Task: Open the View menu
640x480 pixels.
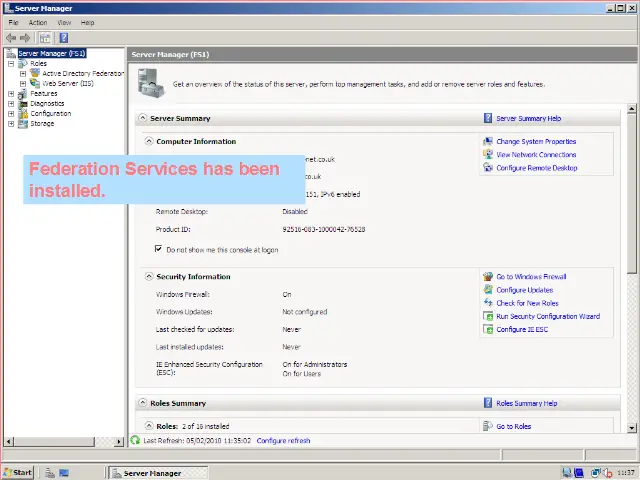Action: (64, 22)
